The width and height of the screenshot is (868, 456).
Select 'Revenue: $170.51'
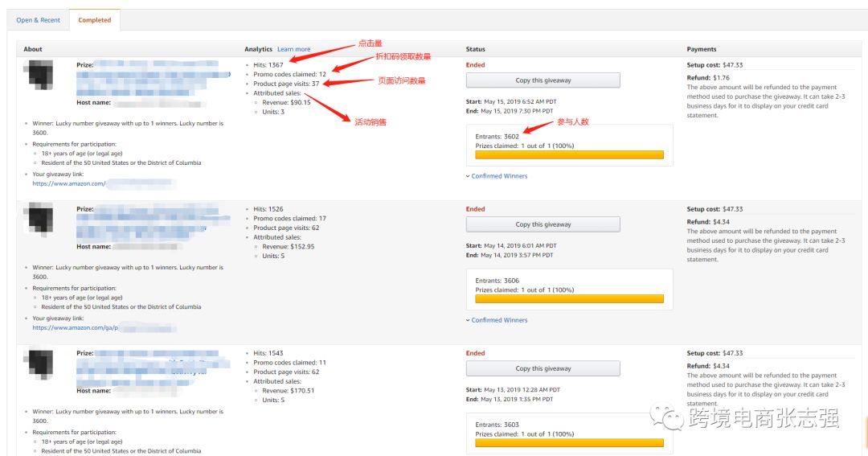pos(289,391)
